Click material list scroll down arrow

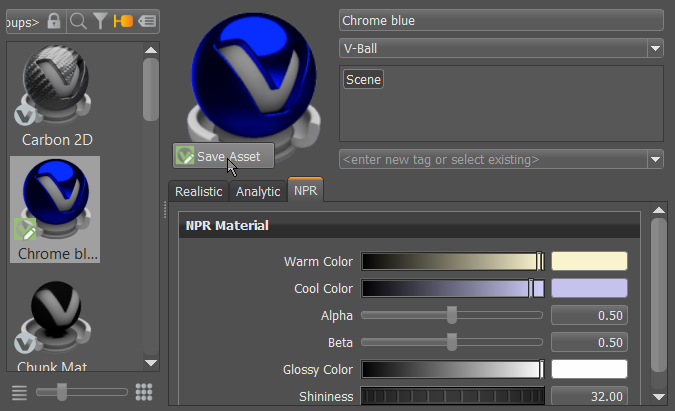click(151, 363)
